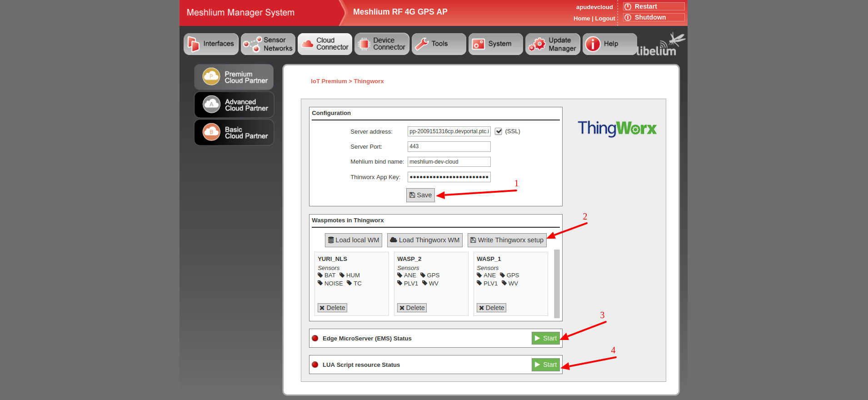This screenshot has height=400, width=868.
Task: Click the IoT Premium breadcrumb text
Action: coord(329,81)
